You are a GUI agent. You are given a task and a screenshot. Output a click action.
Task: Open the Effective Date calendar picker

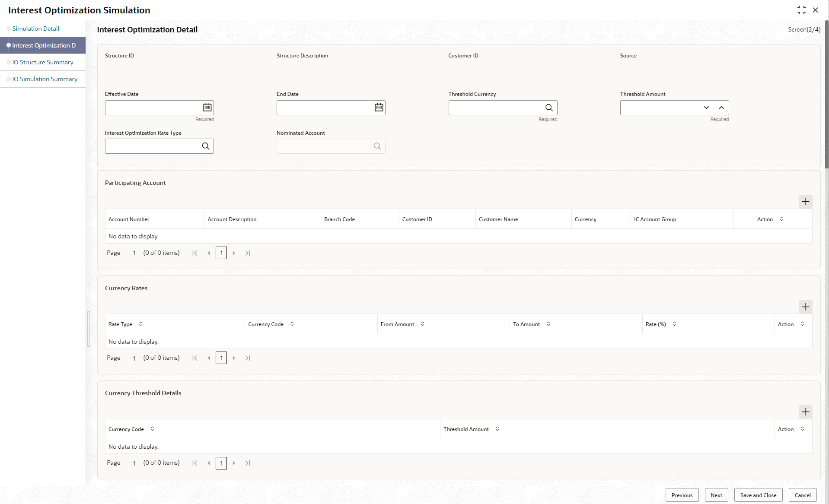[207, 108]
